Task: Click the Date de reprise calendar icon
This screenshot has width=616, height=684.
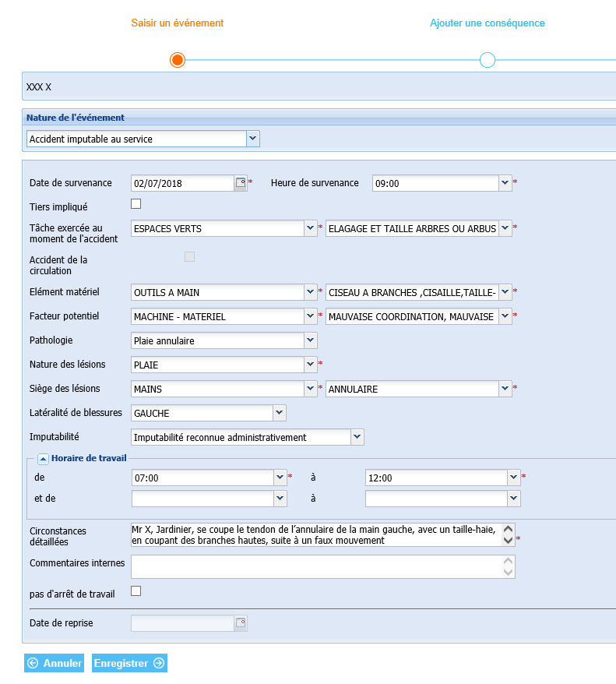Action: click(x=241, y=623)
